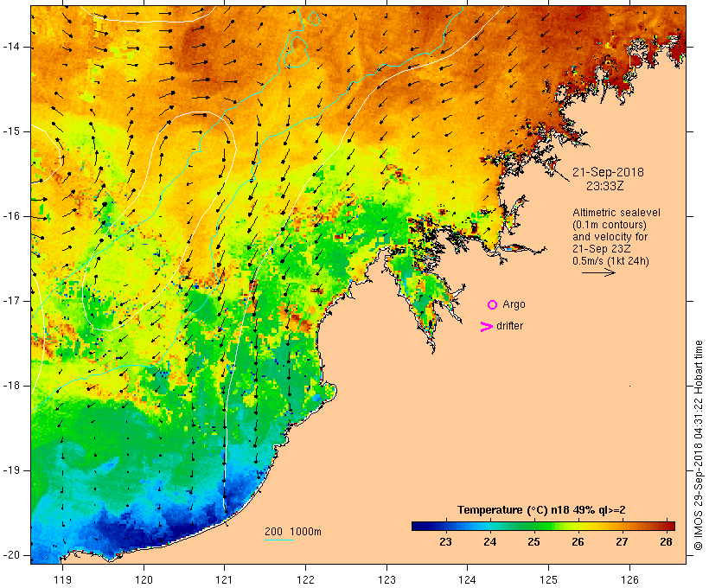This screenshot has width=709, height=588.
Task: Click the 24 tick on temperature scale
Action: [x=489, y=541]
